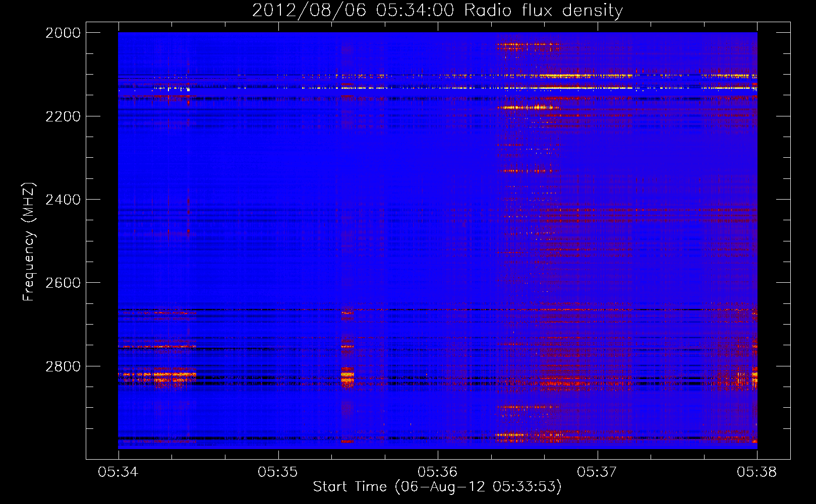The image size is (816, 504).
Task: Click the 'Start Time (06-Aug-12 05:33:53)' axis label
Action: pos(437,487)
